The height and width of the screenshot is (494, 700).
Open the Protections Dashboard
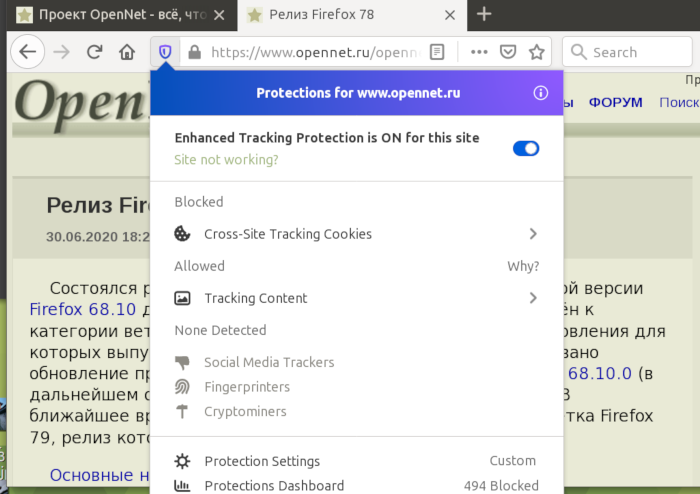(x=273, y=486)
